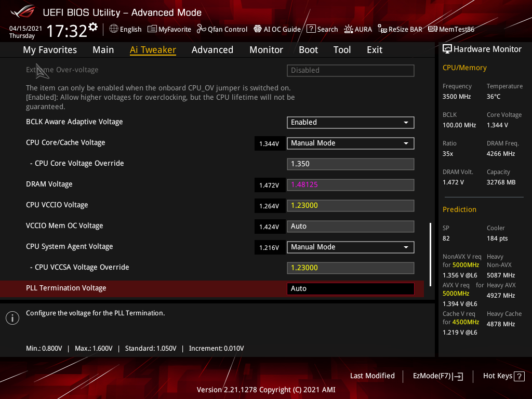Open AURA lighting icon
The width and height of the screenshot is (532, 399).
click(x=349, y=29)
